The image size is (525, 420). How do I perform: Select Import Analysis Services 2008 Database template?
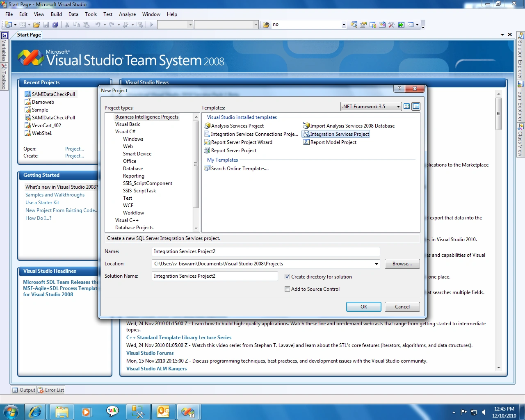coord(349,126)
